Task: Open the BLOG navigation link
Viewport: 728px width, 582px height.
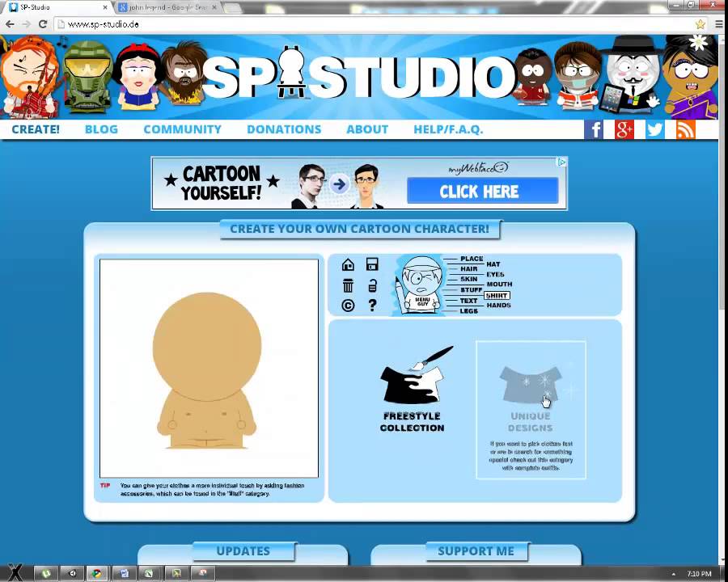Action: point(101,129)
